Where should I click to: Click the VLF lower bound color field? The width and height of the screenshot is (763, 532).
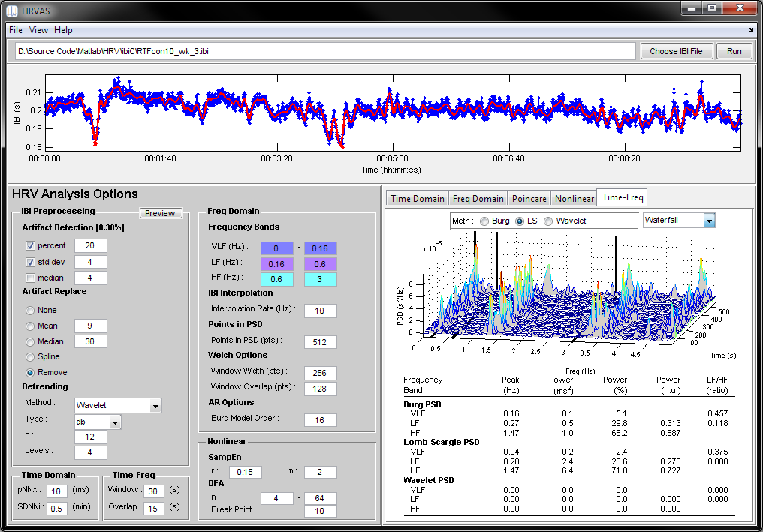276,248
